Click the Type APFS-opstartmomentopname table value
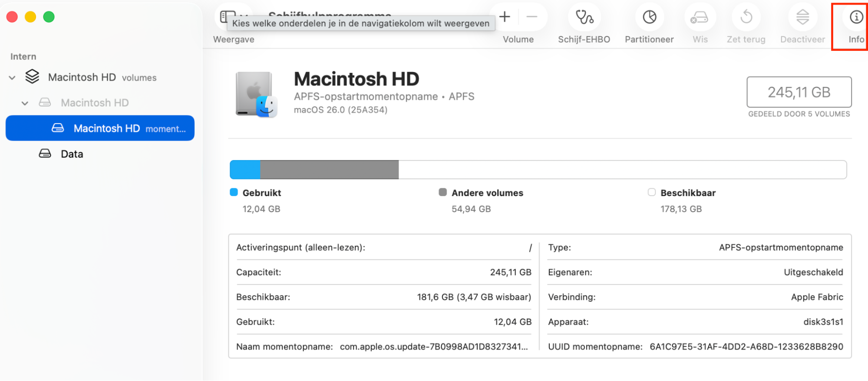Viewport: 868px width, 381px height. pos(781,247)
